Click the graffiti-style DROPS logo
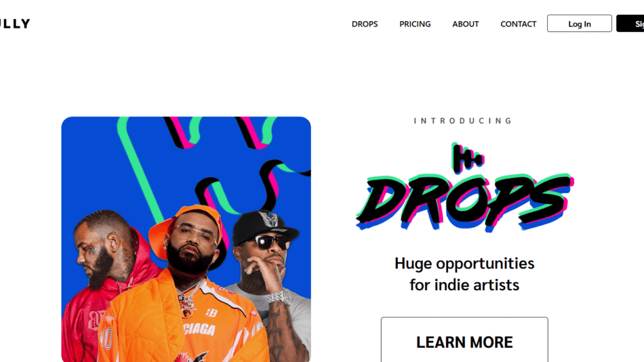Screen dimensions: 644x362 click(x=464, y=201)
